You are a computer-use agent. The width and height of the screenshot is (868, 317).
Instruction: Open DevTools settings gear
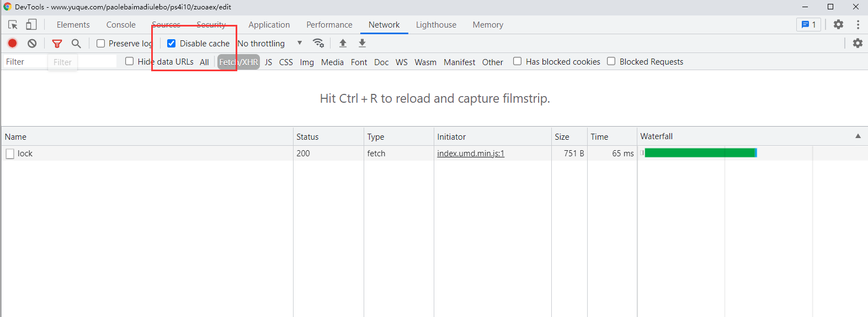[x=838, y=24]
